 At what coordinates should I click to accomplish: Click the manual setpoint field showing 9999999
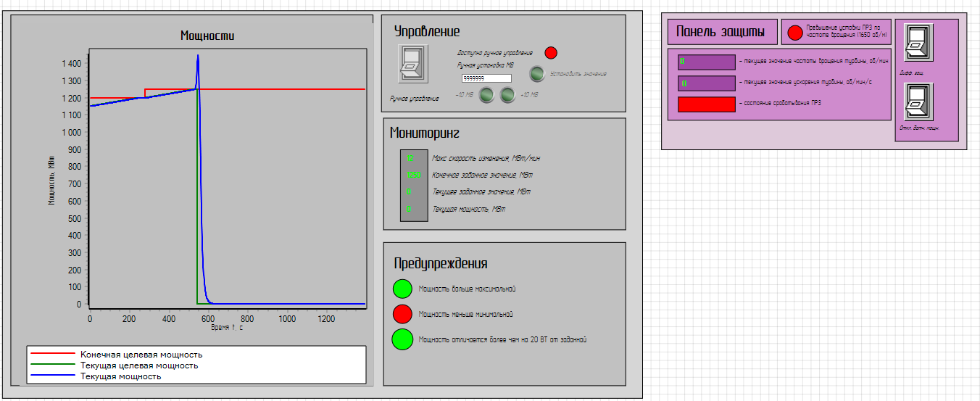tap(486, 78)
